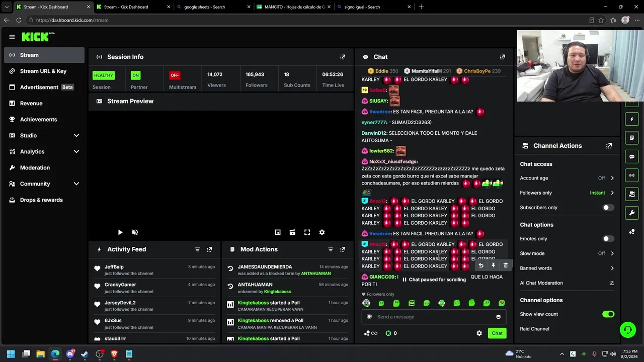The height and width of the screenshot is (362, 644).
Task: Pop out the Mod Actions panel
Action: coord(343,249)
